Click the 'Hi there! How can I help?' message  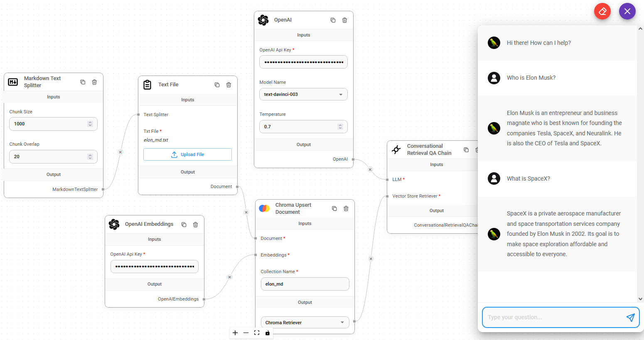[x=539, y=43]
